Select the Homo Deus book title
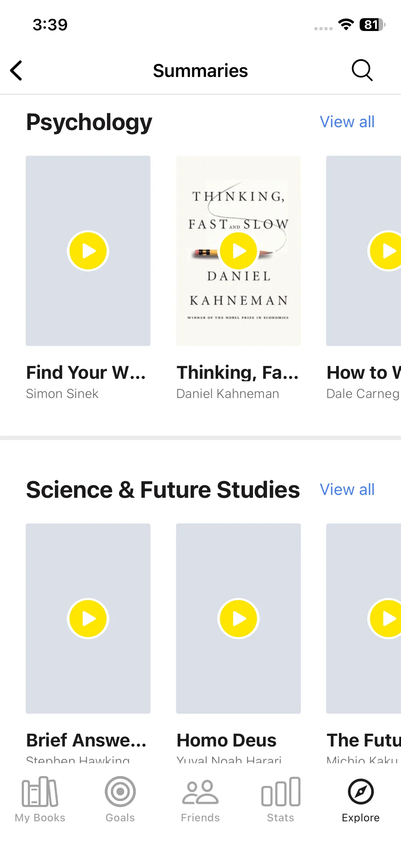Screen dimensions: 401x868 click(227, 740)
